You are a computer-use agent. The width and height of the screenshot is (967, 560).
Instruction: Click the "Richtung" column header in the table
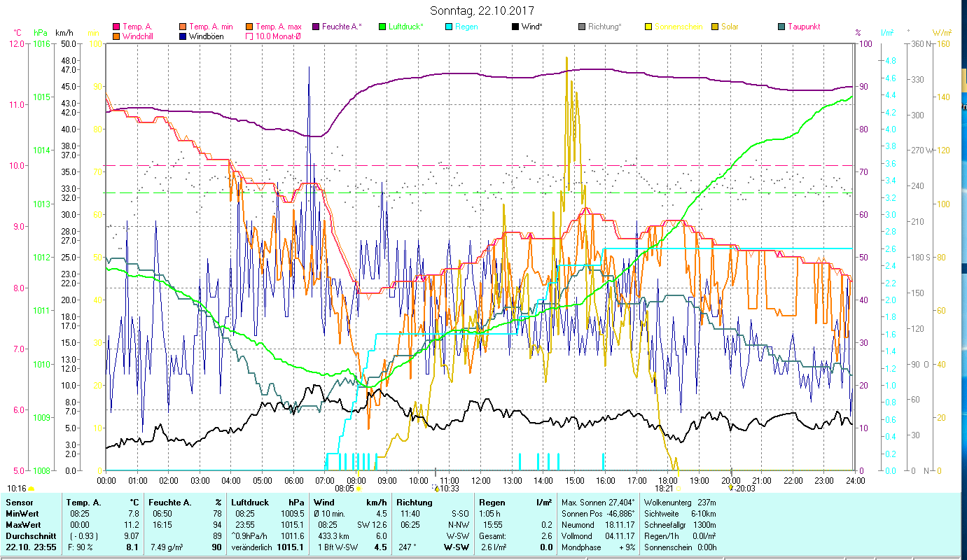pos(415,503)
